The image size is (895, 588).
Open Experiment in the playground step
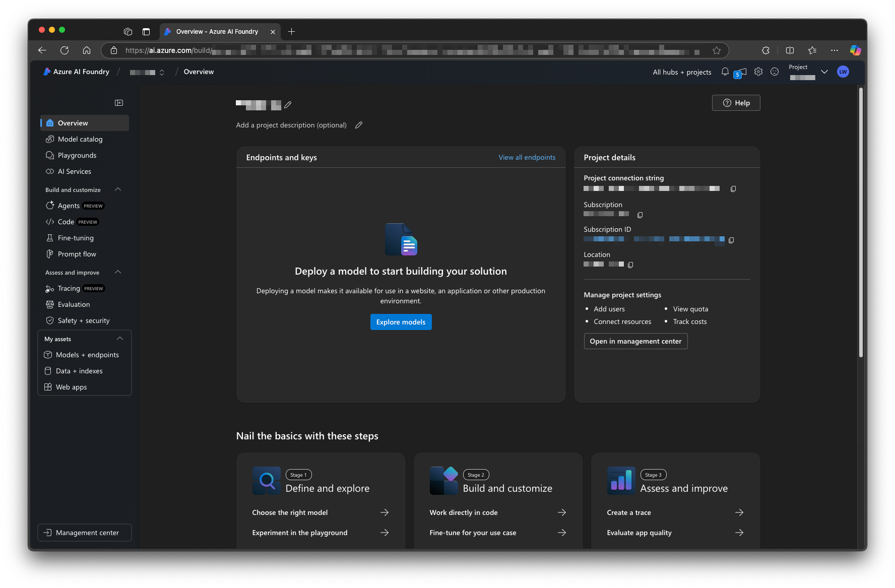321,533
